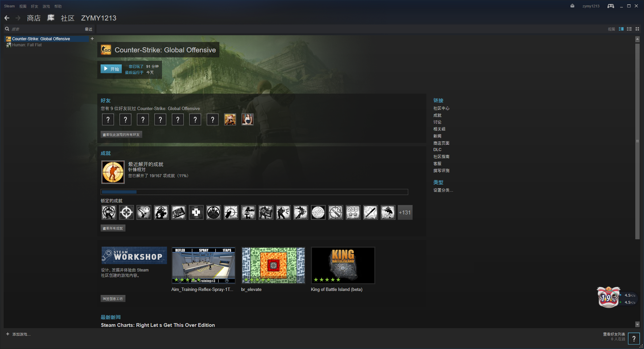Open the 250 sniper locked achievement
This screenshot has width=644, height=349.
tap(388, 212)
